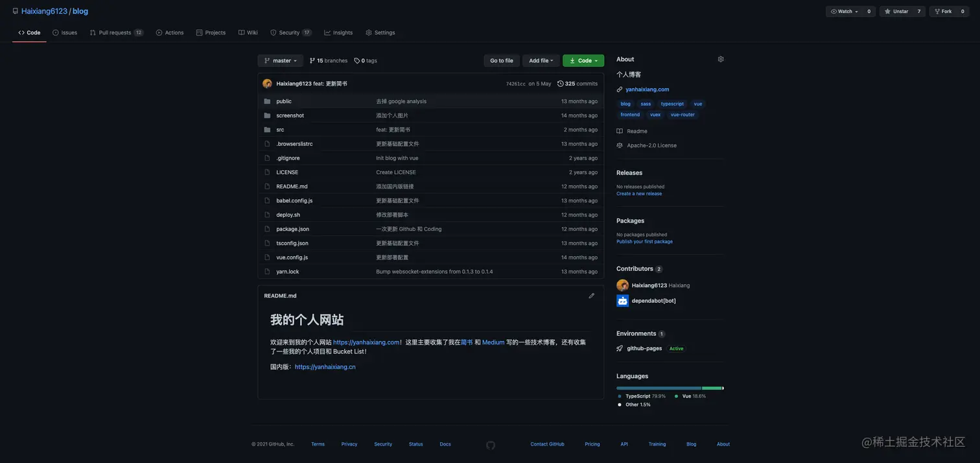The image size is (980, 463).
Task: Click the dependabot avatar icon
Action: coord(622,301)
